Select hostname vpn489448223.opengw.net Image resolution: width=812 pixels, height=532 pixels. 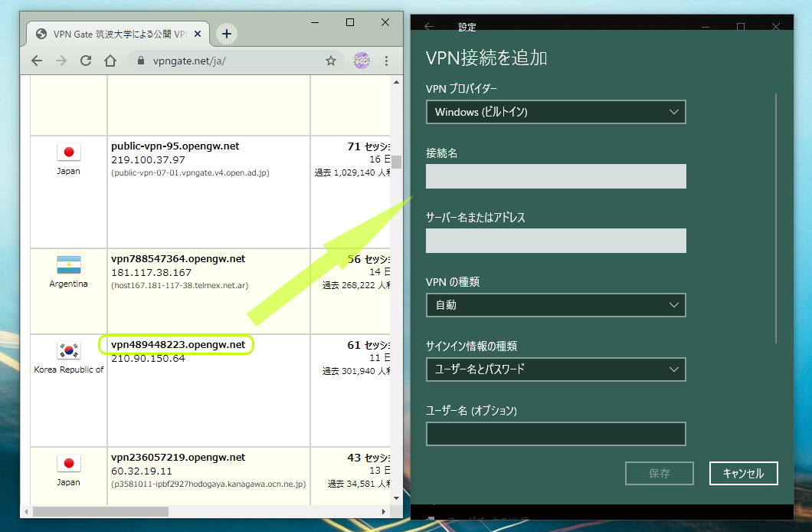(x=178, y=344)
